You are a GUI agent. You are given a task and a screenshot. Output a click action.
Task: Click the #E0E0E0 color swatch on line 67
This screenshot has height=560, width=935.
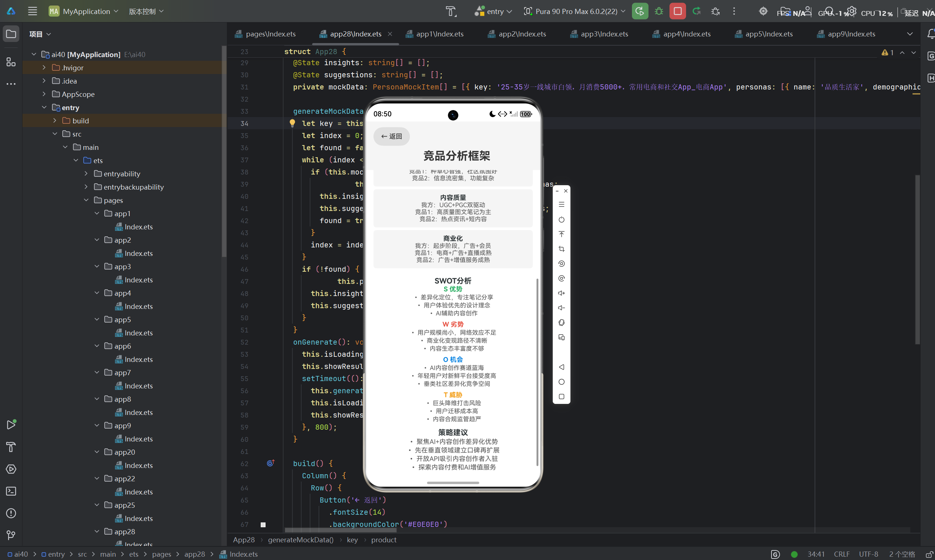(x=263, y=525)
